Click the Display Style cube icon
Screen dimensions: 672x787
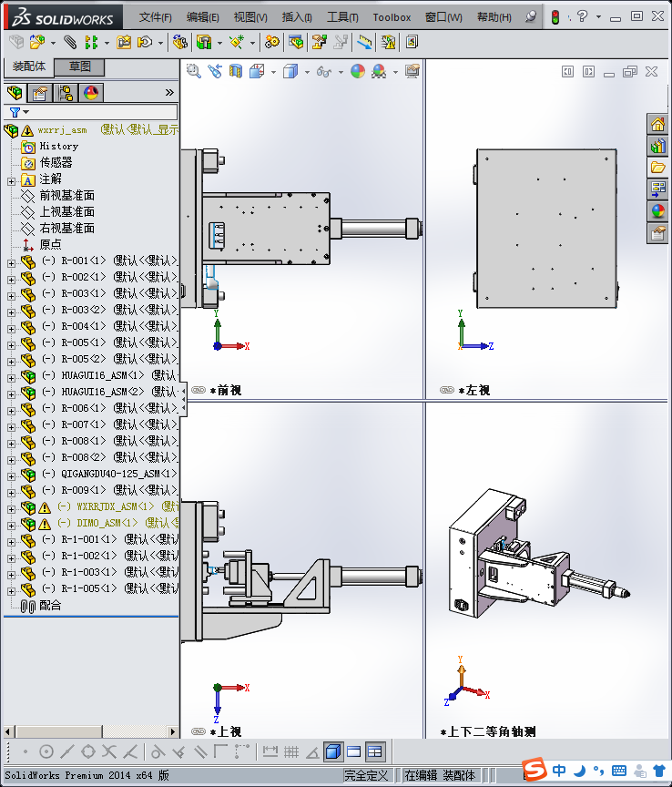[290, 71]
